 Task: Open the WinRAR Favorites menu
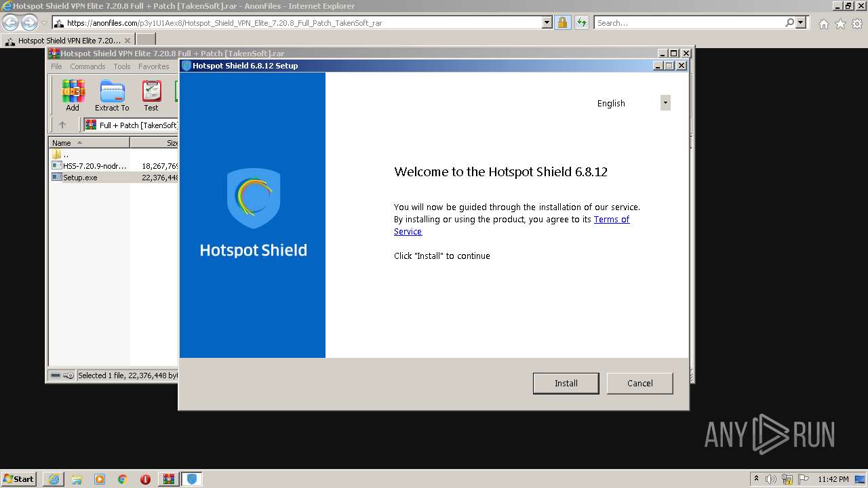coord(154,66)
